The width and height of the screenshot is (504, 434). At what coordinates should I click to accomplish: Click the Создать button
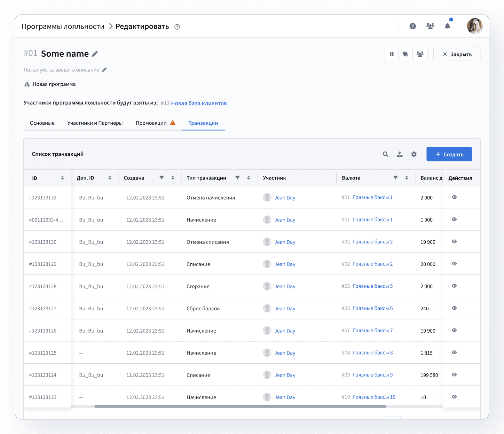click(449, 154)
